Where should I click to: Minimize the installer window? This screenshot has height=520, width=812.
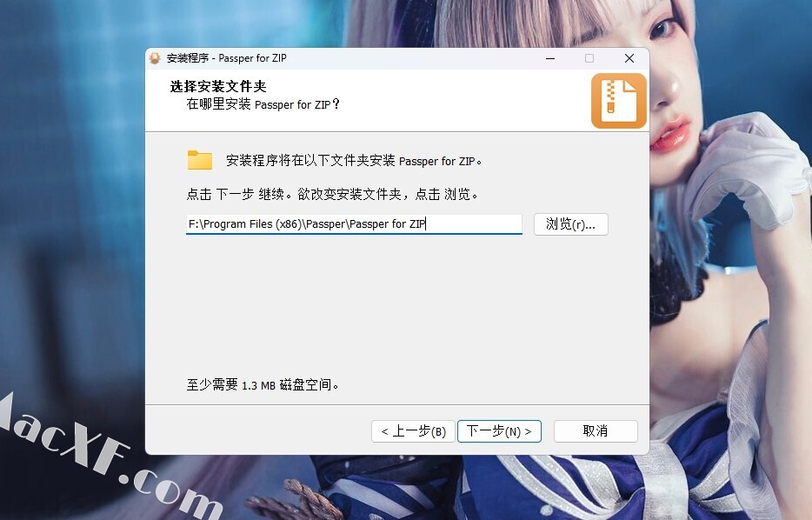550,58
